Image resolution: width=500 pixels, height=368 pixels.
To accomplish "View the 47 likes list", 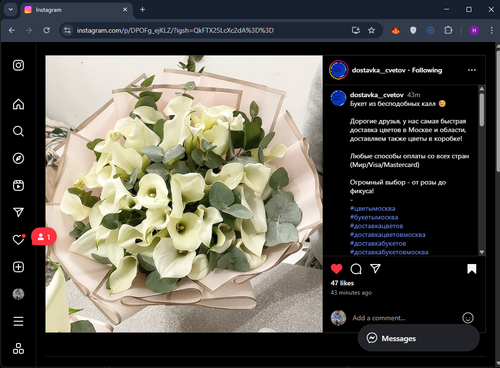I will click(342, 283).
